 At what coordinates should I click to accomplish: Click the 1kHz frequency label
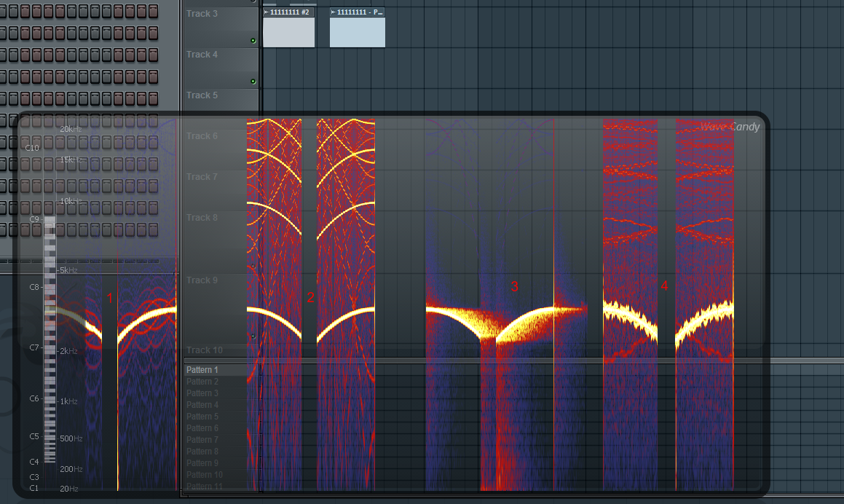[68, 402]
